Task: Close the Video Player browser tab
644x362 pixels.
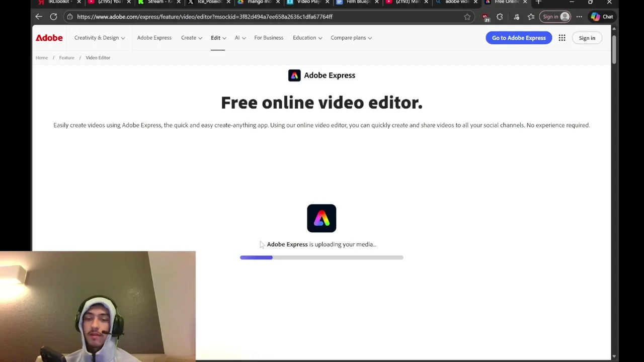Action: [327, 2]
